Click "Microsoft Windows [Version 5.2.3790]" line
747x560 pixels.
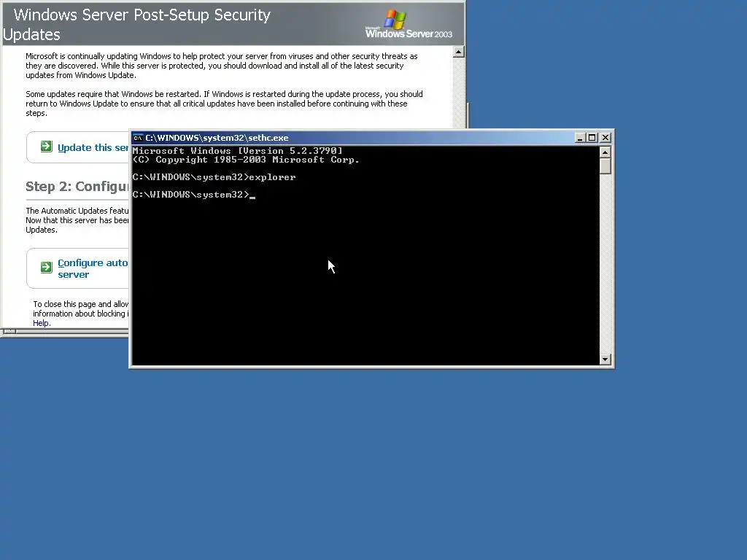point(237,150)
